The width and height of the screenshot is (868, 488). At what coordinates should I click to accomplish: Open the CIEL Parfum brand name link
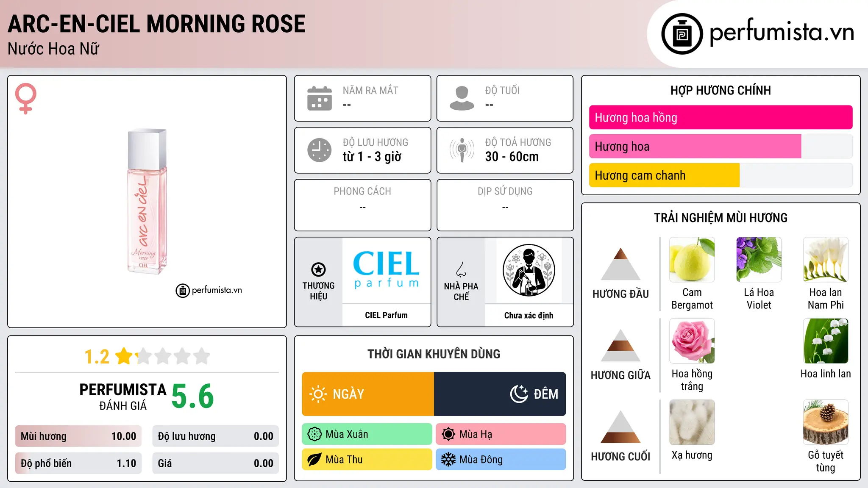[386, 315]
